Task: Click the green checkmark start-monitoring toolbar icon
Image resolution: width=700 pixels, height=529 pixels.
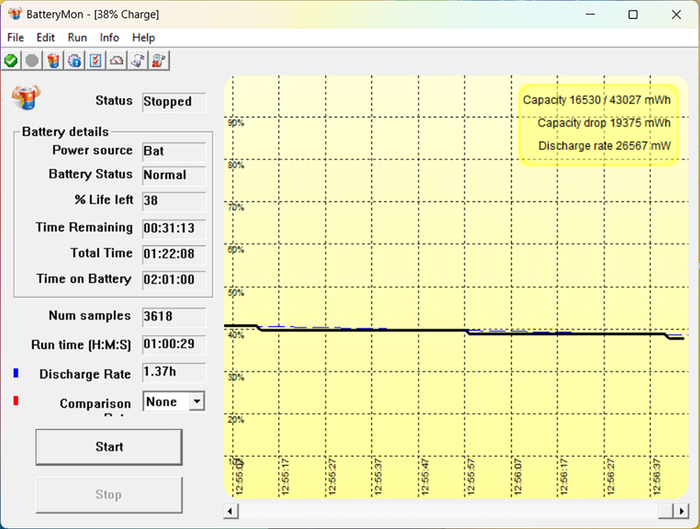Action: coord(11,61)
